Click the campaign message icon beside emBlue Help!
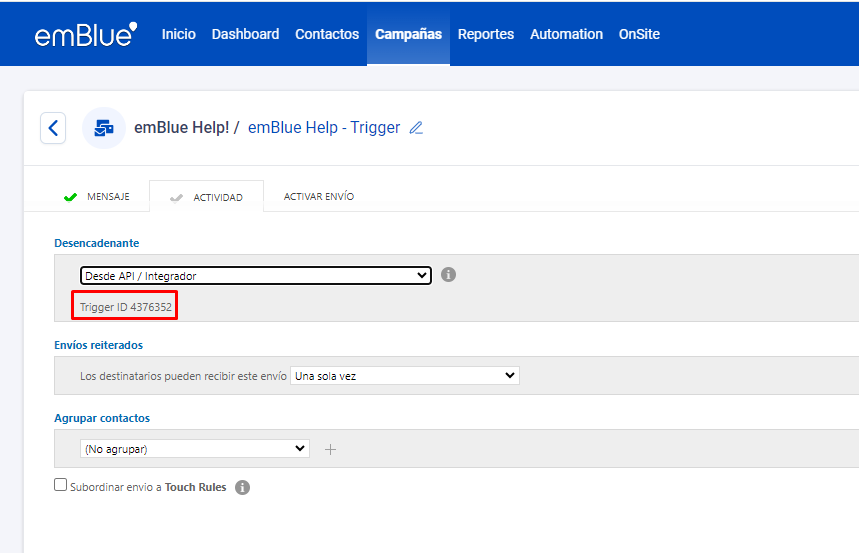Image resolution: width=859 pixels, height=553 pixels. click(x=104, y=128)
